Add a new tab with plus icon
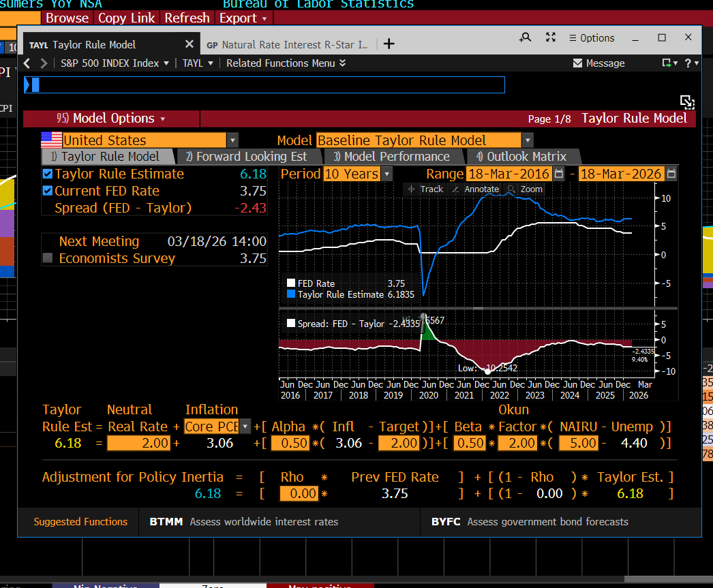 tap(389, 44)
